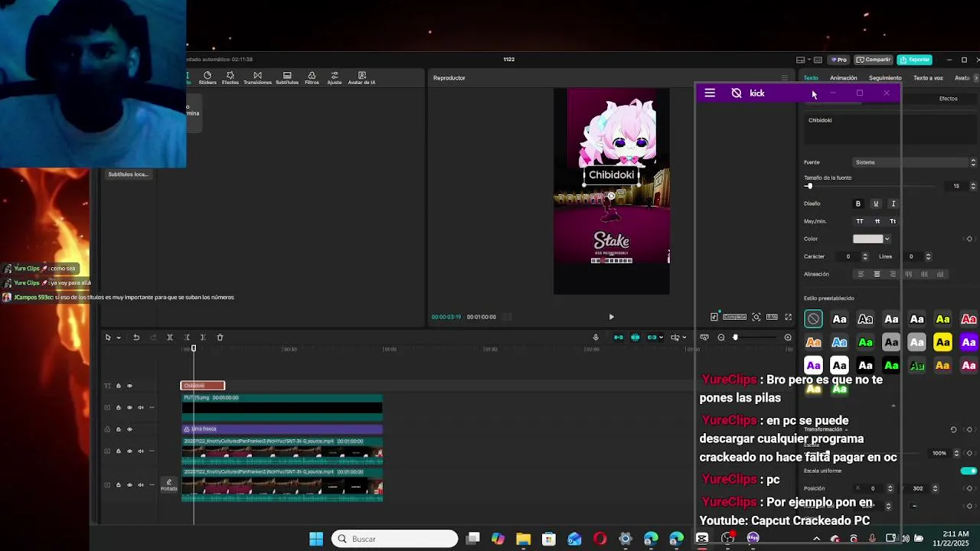Switch to the Seguimiento tab
The height and width of the screenshot is (551, 980).
click(x=885, y=78)
